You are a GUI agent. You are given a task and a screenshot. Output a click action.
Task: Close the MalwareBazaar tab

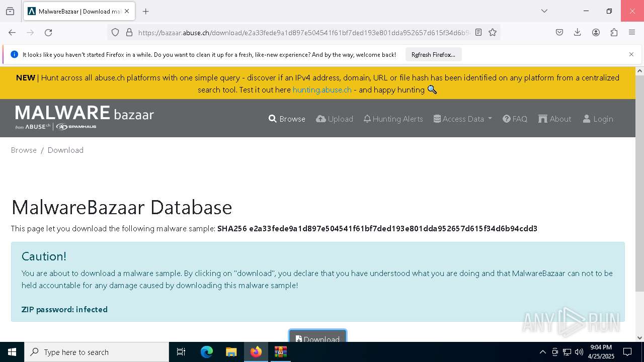tap(127, 11)
